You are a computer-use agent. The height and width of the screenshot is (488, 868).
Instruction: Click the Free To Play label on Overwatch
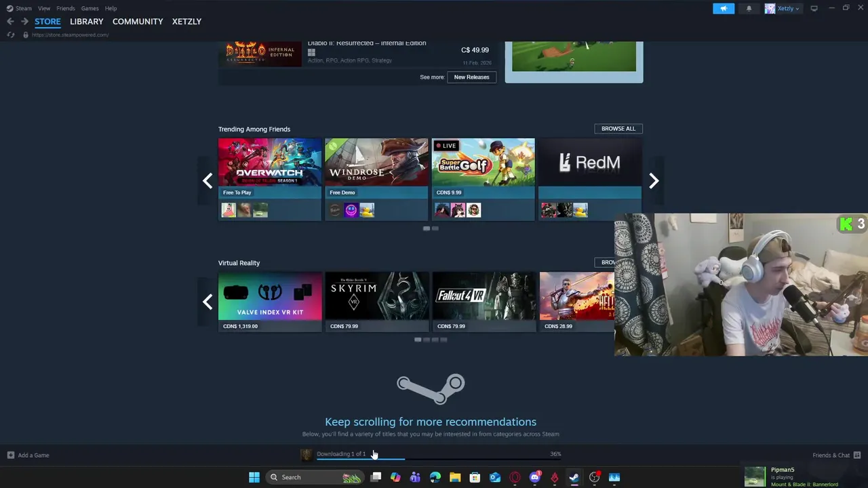237,192
